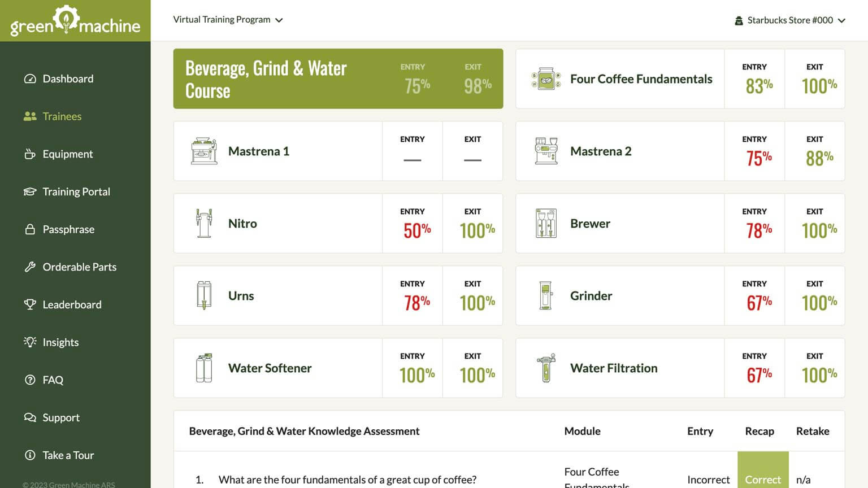Click the Dashboard gauge icon
Screen dimensions: 868x488
pos(30,79)
